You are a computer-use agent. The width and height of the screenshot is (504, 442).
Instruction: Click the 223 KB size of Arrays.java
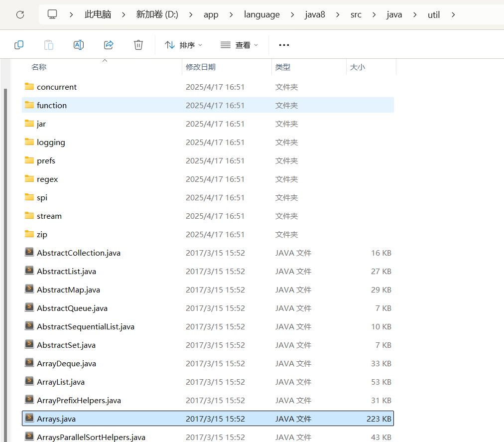point(378,419)
